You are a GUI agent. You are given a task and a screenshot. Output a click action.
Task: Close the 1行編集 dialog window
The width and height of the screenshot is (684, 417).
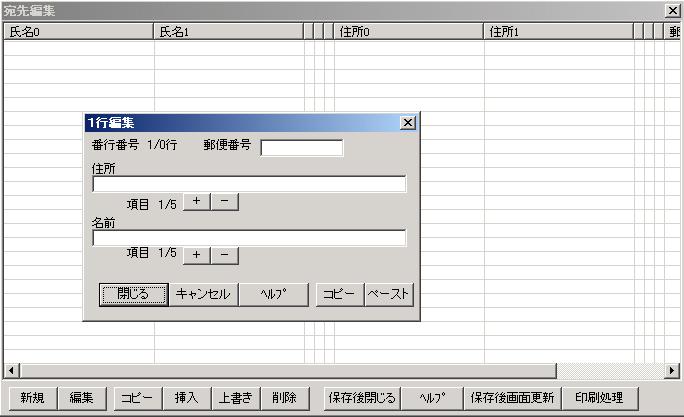[407, 122]
